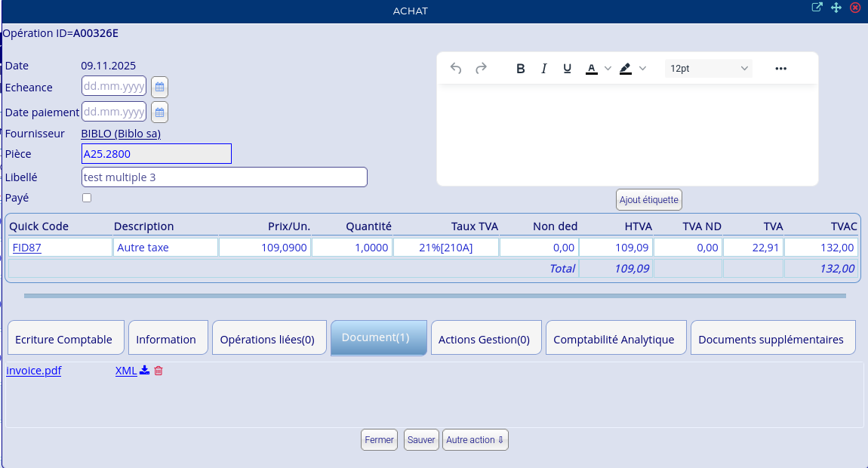Tick the Payé checkbox
Screen dimensions: 868x468
[x=87, y=198]
